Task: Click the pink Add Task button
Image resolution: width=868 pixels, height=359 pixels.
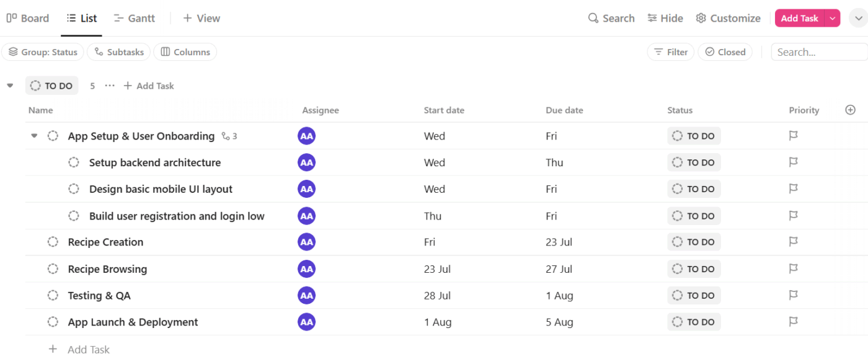Action: (799, 19)
